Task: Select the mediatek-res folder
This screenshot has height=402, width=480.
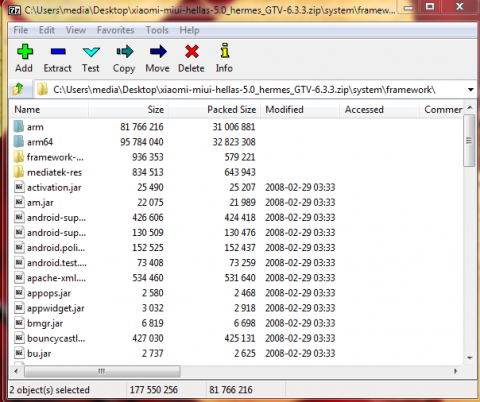Action: pyautogui.click(x=54, y=172)
